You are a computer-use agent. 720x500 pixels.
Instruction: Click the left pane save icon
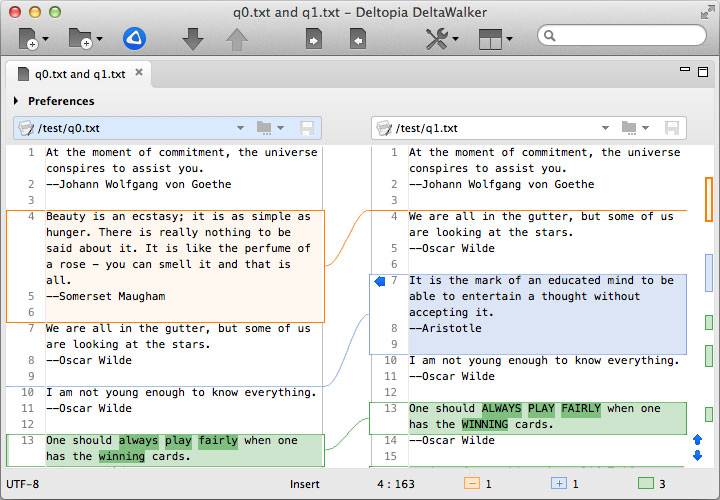pos(307,128)
